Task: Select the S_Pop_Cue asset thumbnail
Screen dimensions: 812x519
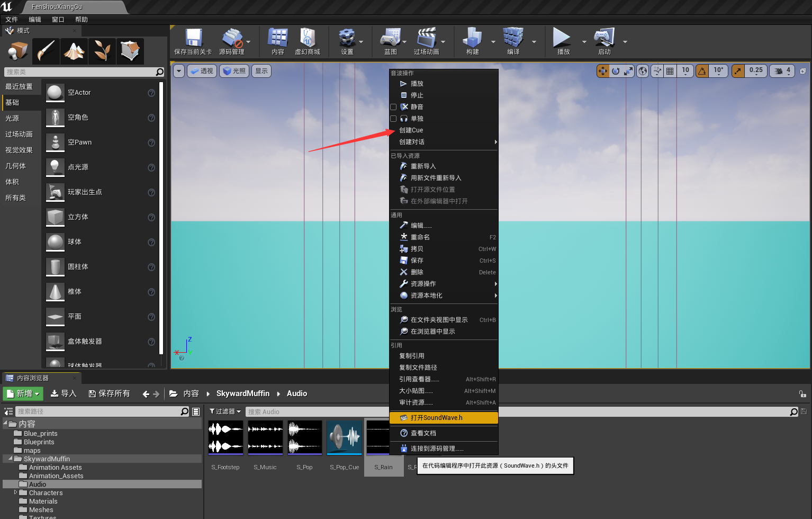Action: tap(345, 438)
